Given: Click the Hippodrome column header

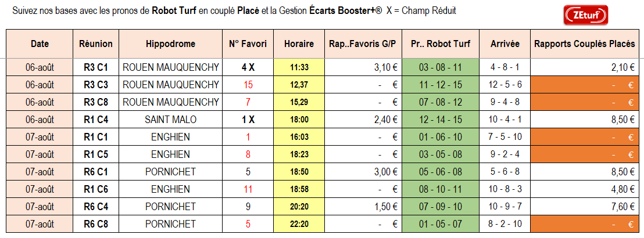Looking at the screenshot, I should pos(170,44).
